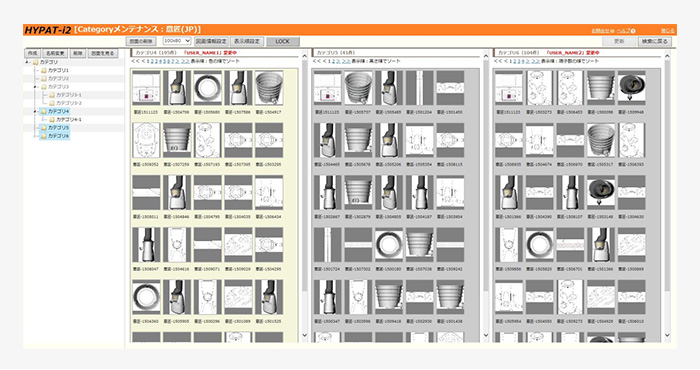The image size is (700, 370).
Task: Click the root カテゴリ folder icon
Action: click(36, 62)
